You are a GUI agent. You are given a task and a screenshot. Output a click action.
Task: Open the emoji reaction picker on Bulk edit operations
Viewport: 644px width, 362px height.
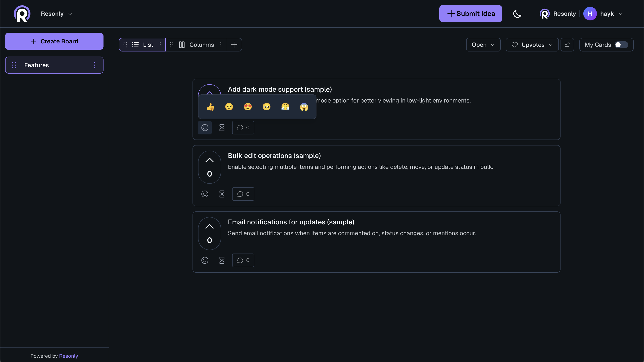click(205, 194)
